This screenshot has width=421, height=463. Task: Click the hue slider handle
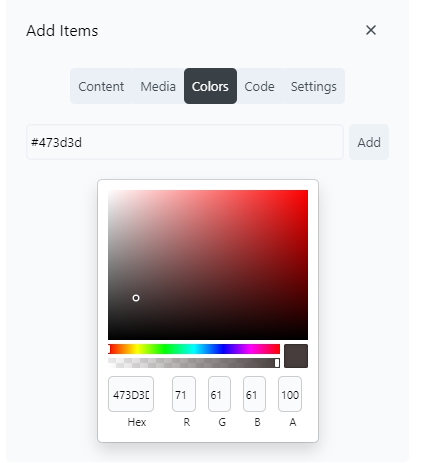pyautogui.click(x=109, y=349)
